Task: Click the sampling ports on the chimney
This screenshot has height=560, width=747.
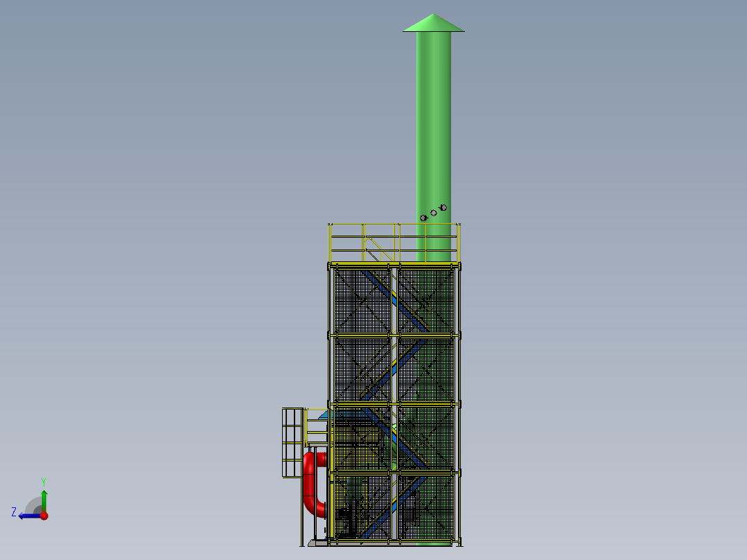Action: tap(434, 213)
